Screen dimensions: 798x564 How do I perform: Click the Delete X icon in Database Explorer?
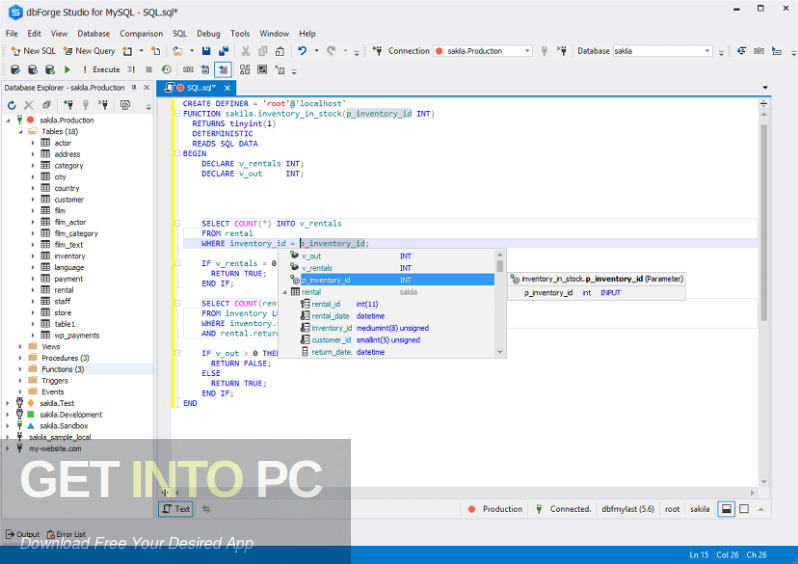(x=29, y=105)
